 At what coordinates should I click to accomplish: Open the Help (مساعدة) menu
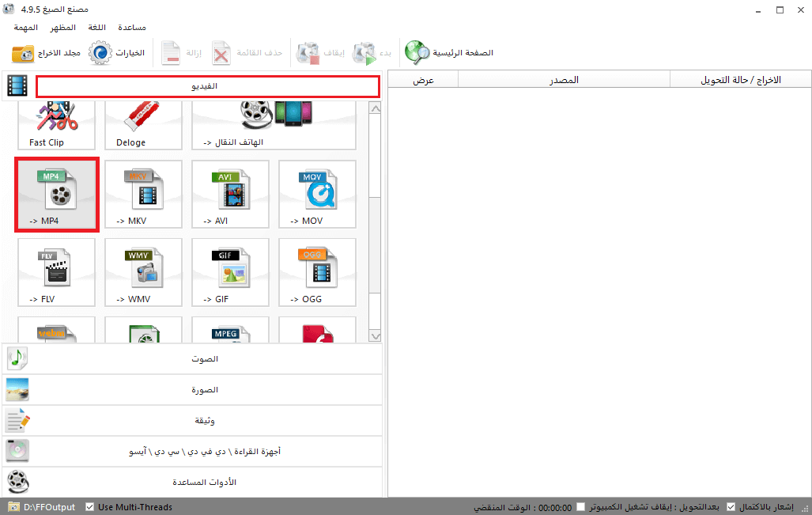[131, 28]
